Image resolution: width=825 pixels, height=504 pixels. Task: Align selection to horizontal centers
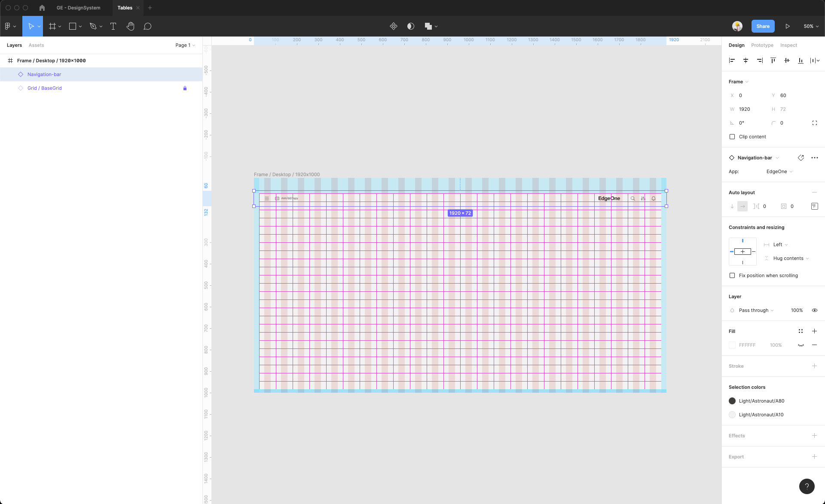tap(746, 61)
